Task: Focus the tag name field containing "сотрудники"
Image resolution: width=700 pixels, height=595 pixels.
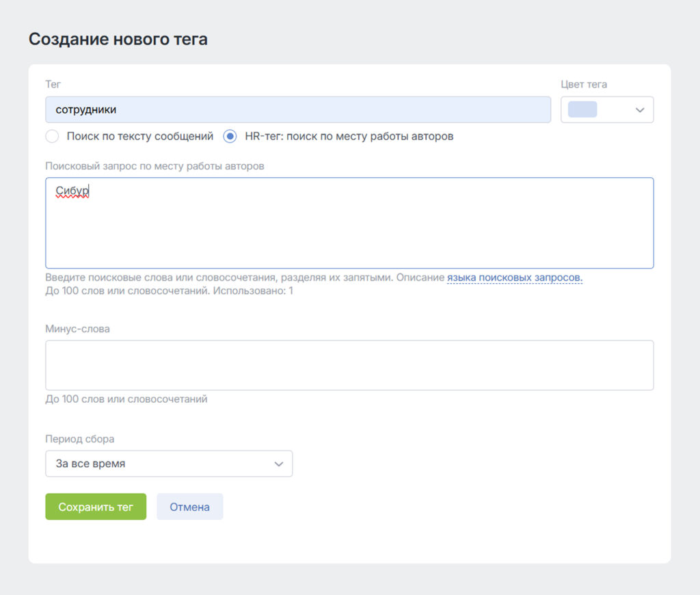Action: click(297, 109)
